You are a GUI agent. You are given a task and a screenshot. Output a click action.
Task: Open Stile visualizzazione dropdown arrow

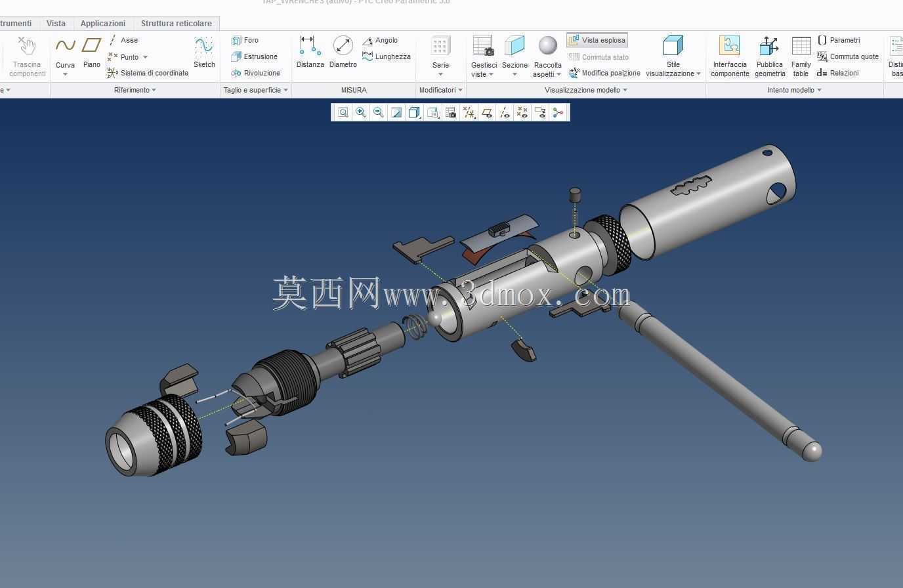[698, 73]
